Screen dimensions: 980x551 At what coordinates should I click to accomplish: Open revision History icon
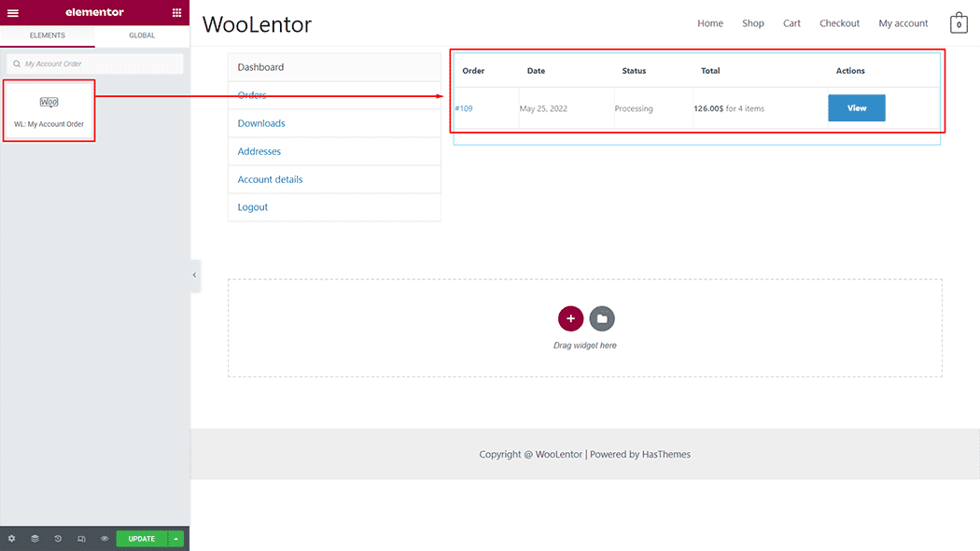(57, 538)
